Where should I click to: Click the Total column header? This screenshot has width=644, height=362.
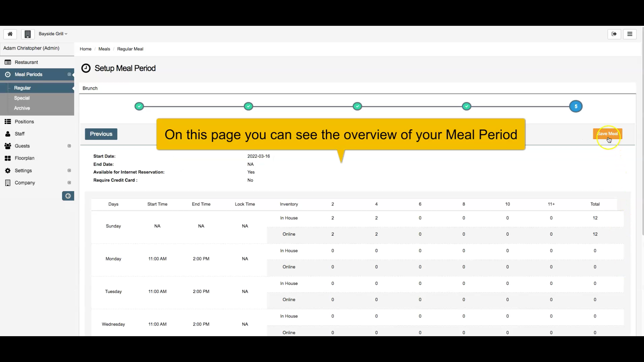click(x=595, y=204)
